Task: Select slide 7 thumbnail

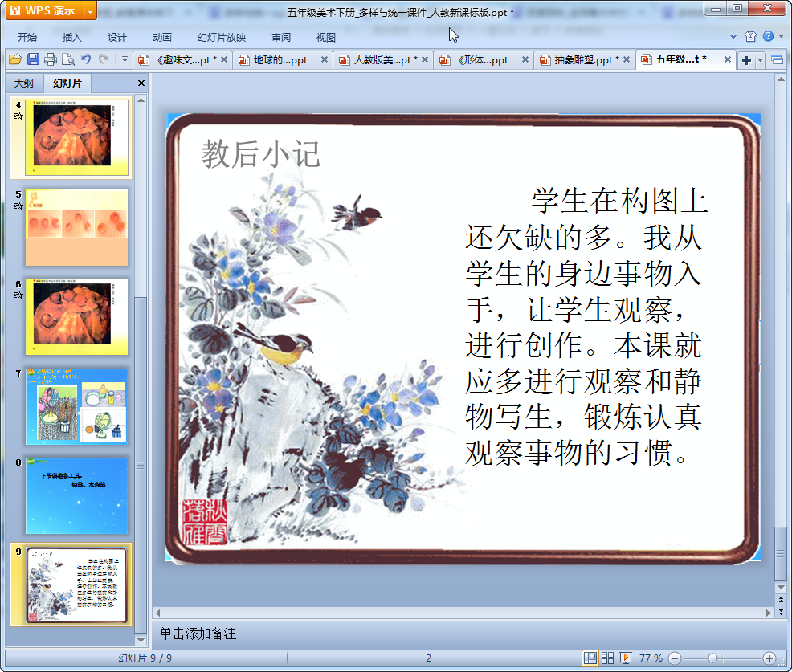Action: [x=77, y=406]
